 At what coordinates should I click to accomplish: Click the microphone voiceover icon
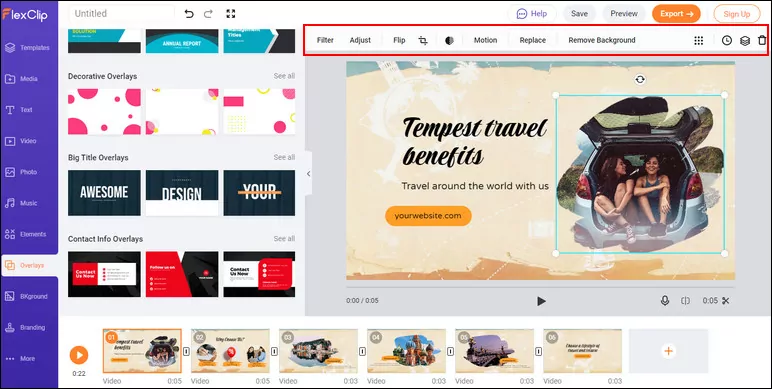click(x=665, y=300)
